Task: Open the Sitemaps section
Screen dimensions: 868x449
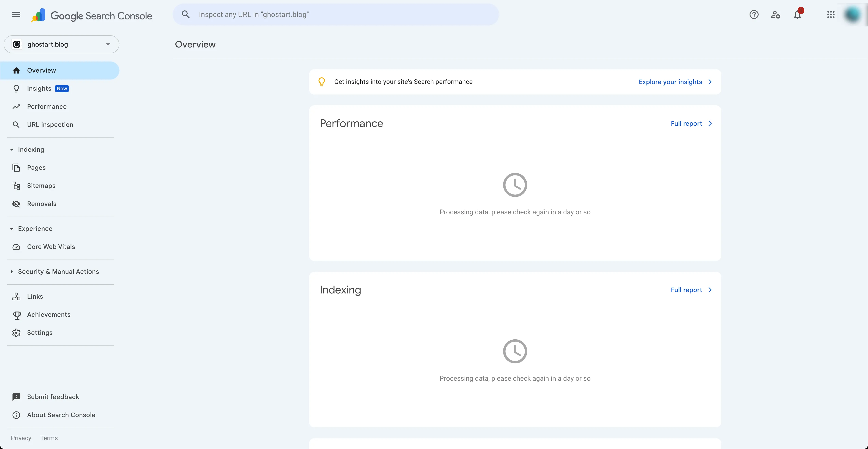Action: (x=41, y=186)
